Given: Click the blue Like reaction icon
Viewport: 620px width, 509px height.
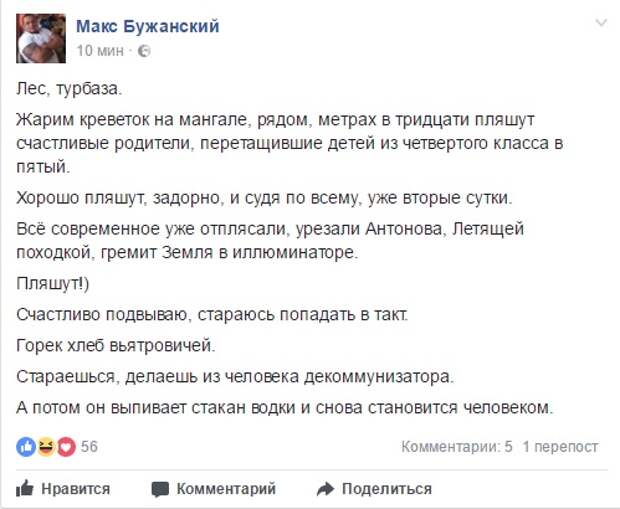Looking at the screenshot, I should (x=26, y=447).
